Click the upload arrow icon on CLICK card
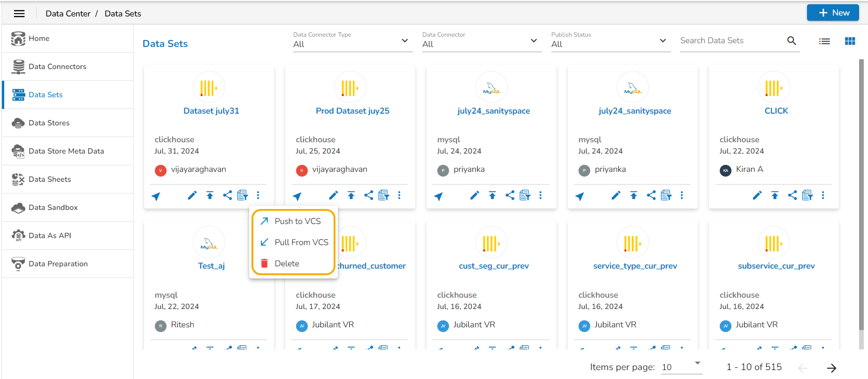The image size is (868, 379). pyautogui.click(x=775, y=195)
